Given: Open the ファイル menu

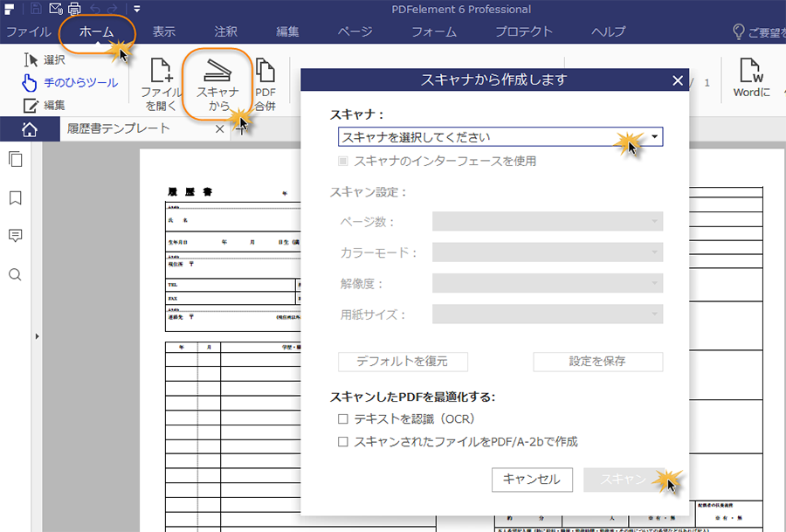Looking at the screenshot, I should (29, 31).
